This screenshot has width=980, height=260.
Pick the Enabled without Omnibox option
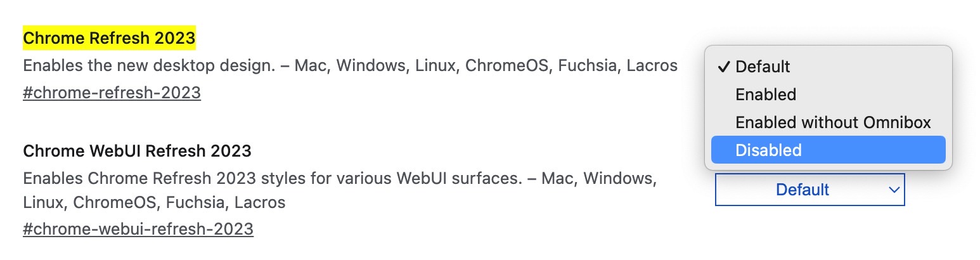point(828,122)
